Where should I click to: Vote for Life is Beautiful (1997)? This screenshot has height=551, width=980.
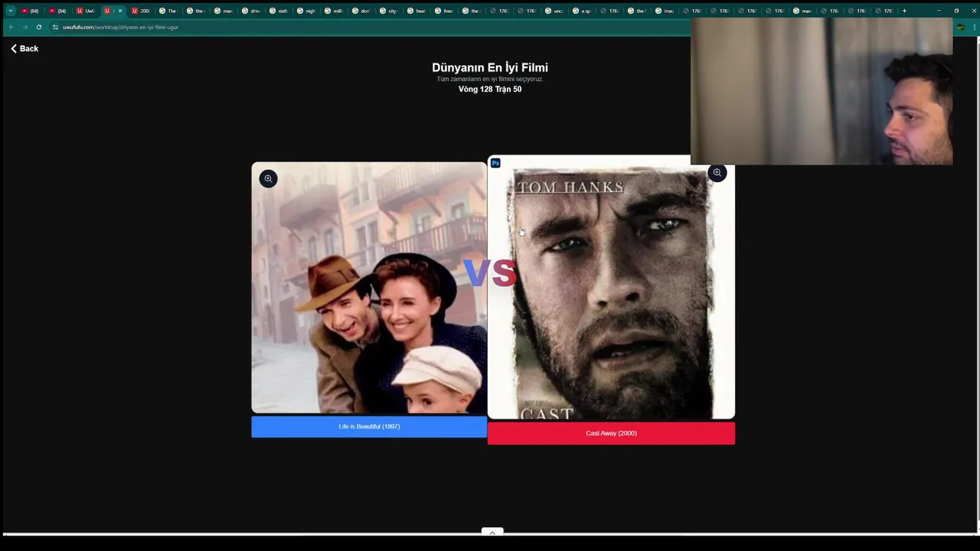tap(369, 426)
